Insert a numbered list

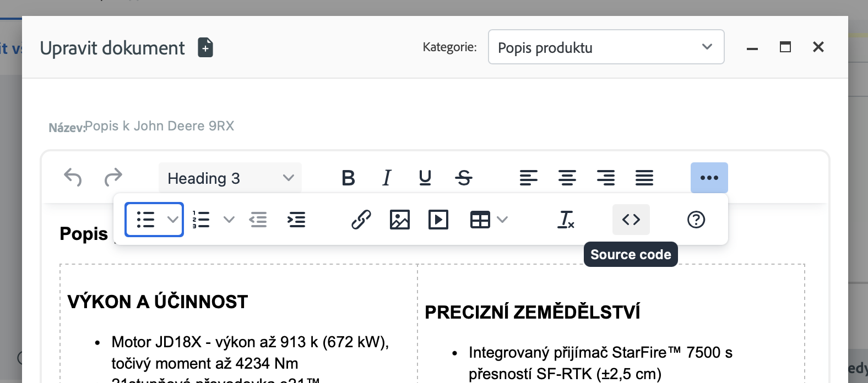coord(202,220)
